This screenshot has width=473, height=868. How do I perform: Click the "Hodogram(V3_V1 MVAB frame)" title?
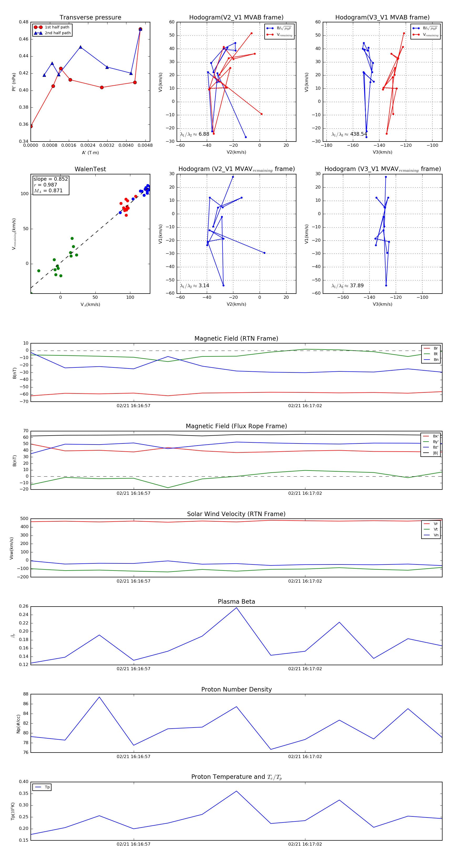(382, 18)
